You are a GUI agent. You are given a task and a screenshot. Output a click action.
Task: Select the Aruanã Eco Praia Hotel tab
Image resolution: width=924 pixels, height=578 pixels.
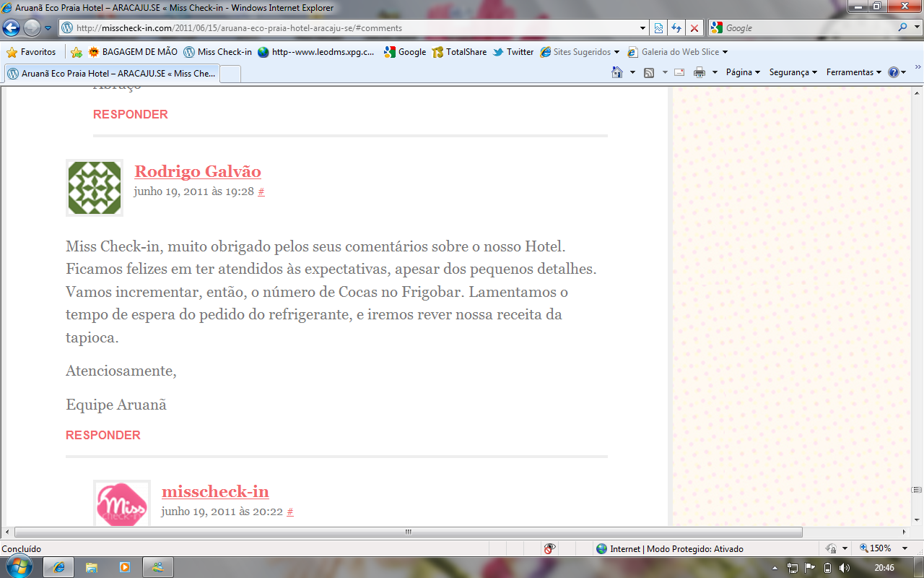pos(112,74)
